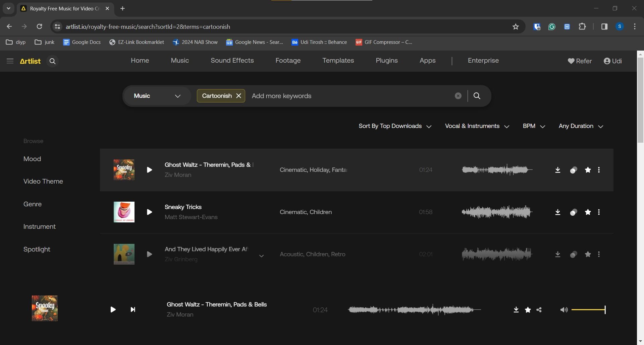Seek in Ghost Waltz row waveform
Image resolution: width=644 pixels, height=345 pixels.
(497, 170)
